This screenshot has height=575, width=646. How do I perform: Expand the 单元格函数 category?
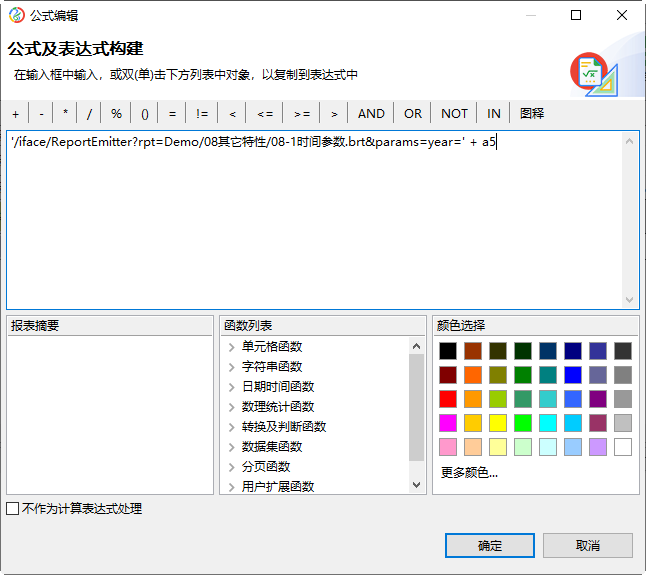point(232,347)
